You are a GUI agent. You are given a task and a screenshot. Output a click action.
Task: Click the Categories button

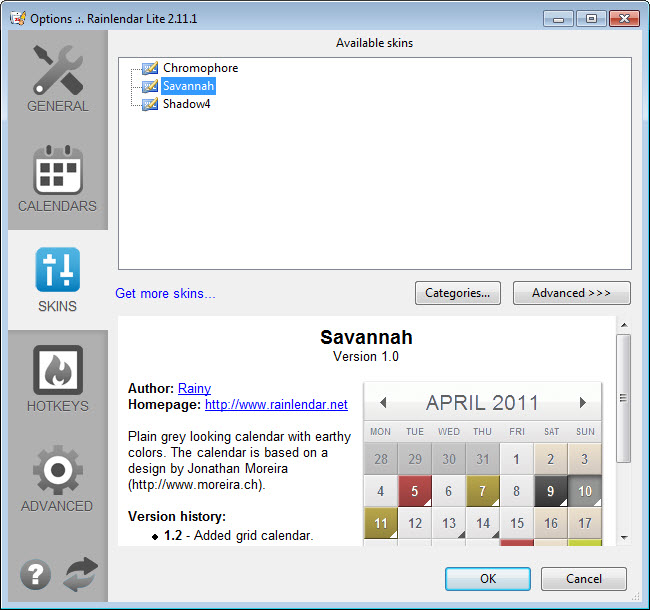coord(458,293)
